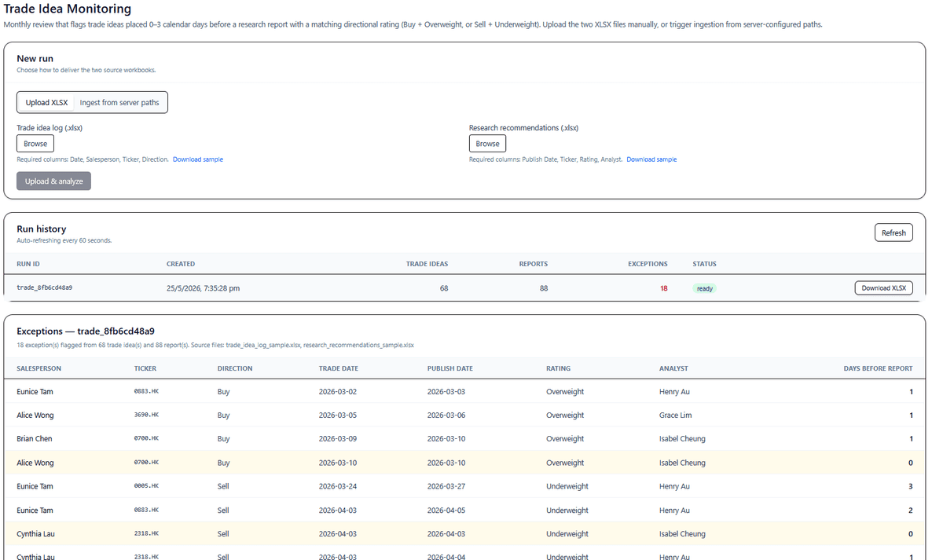Screen dimensions: 943x560
Task: Select Brian Chen salesperson cell
Action: pyautogui.click(x=35, y=439)
